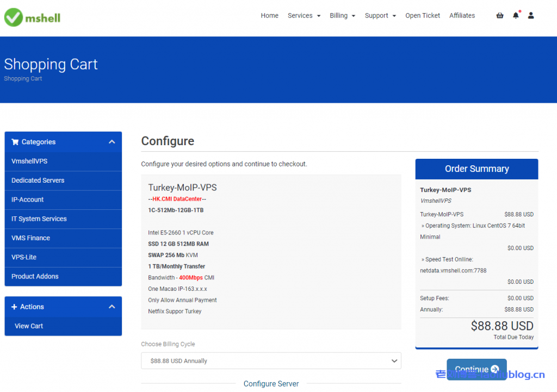This screenshot has height=392, width=557.
Task: Go to the Home page
Action: click(x=269, y=16)
